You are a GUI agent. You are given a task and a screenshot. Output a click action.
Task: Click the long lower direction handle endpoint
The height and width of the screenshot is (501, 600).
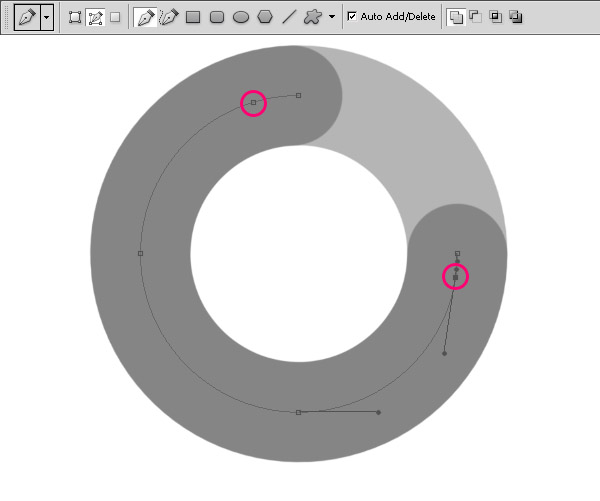click(x=444, y=354)
